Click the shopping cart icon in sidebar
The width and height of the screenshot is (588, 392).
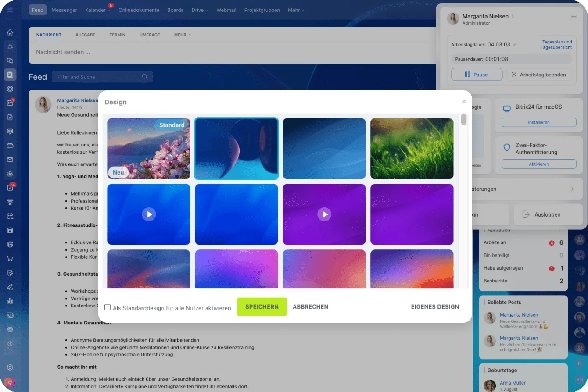(x=10, y=259)
